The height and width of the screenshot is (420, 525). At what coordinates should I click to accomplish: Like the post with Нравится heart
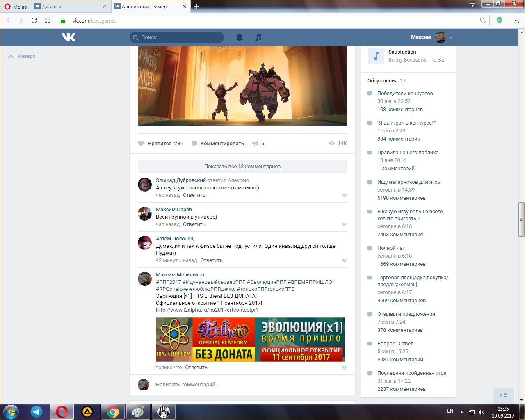pos(141,144)
